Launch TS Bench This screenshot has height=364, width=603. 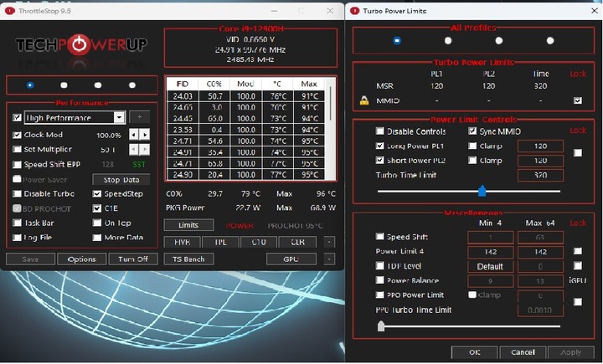(188, 259)
